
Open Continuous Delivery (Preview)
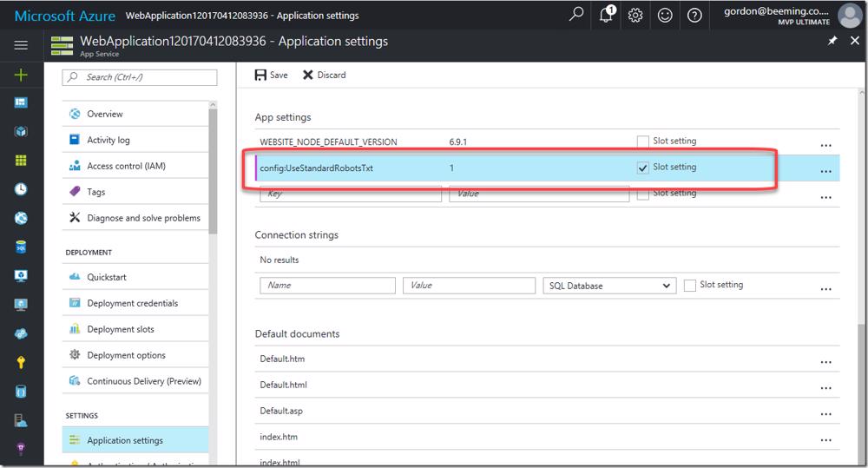point(135,381)
